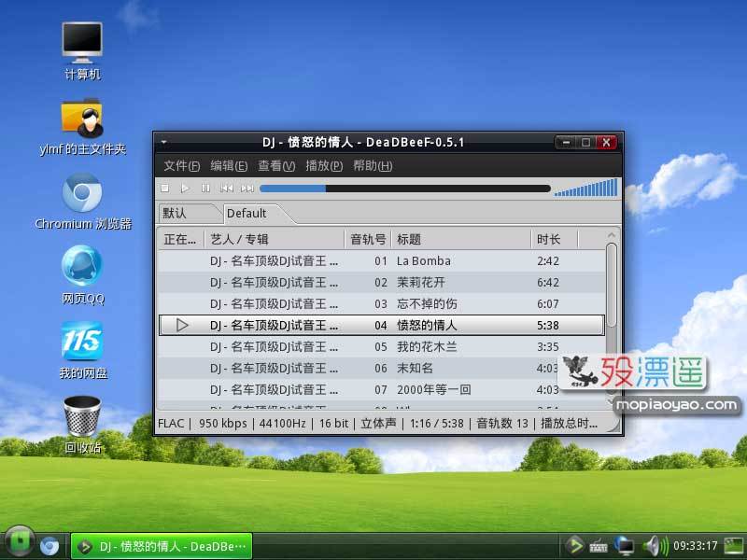
Task: Open the 网页QQ desktop icon
Action: [82, 275]
